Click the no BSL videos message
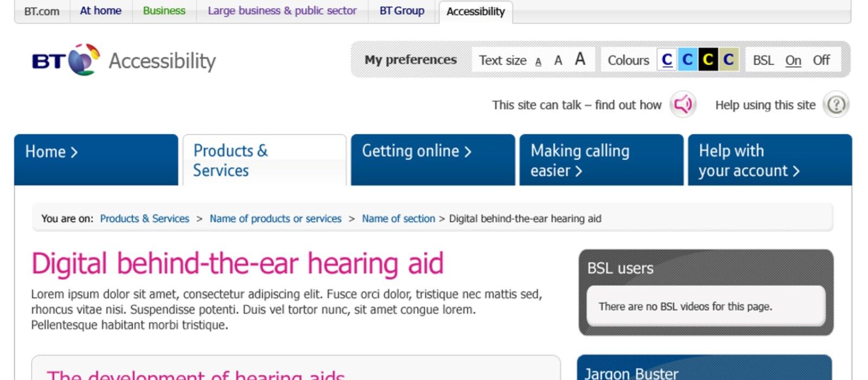The width and height of the screenshot is (868, 380). (x=685, y=306)
